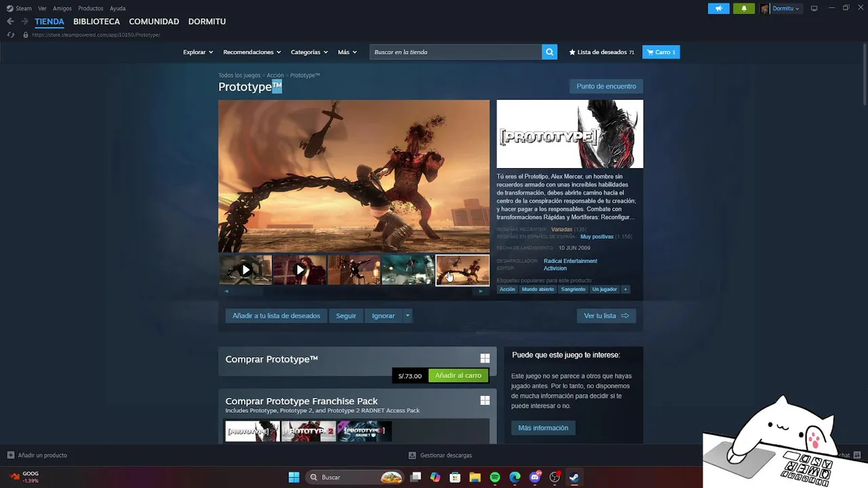Image resolution: width=868 pixels, height=488 pixels.
Task: Open Windows Start menu
Action: (294, 477)
